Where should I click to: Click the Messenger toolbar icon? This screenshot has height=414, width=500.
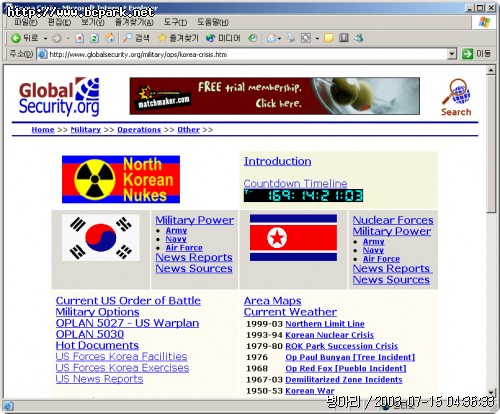point(359,38)
